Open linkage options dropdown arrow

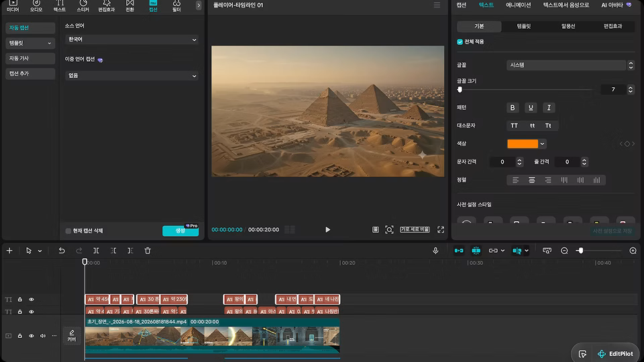[502, 250]
